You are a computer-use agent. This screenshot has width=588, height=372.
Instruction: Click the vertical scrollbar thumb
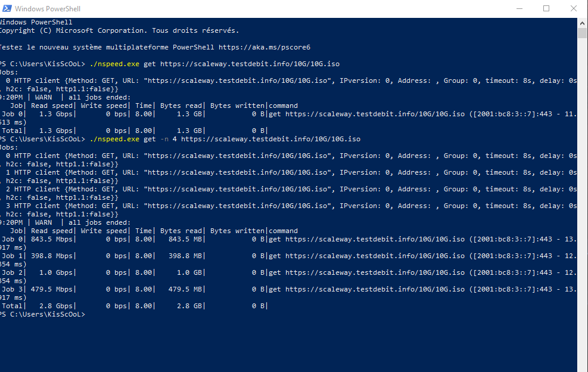[583, 32]
